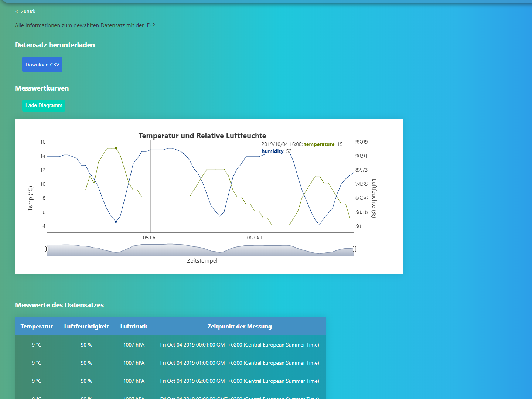This screenshot has height=399, width=532.
Task: Click 90 % in the 01:00:00 row
Action: point(86,363)
